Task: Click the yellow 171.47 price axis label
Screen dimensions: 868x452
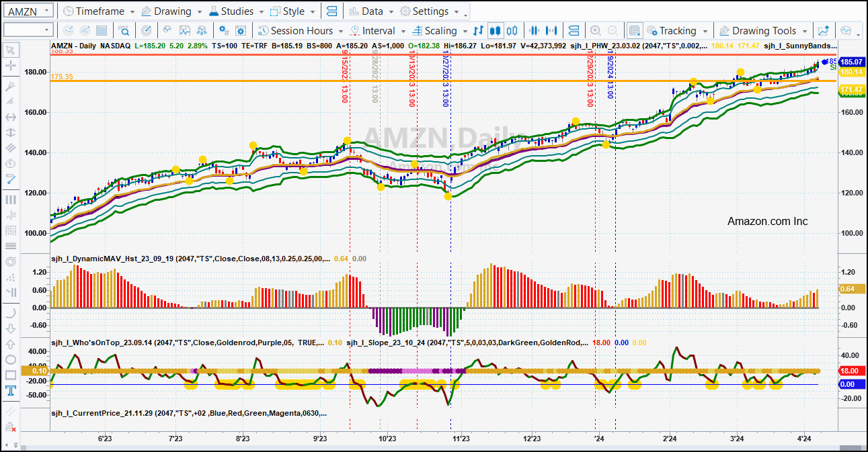Action: pyautogui.click(x=851, y=90)
